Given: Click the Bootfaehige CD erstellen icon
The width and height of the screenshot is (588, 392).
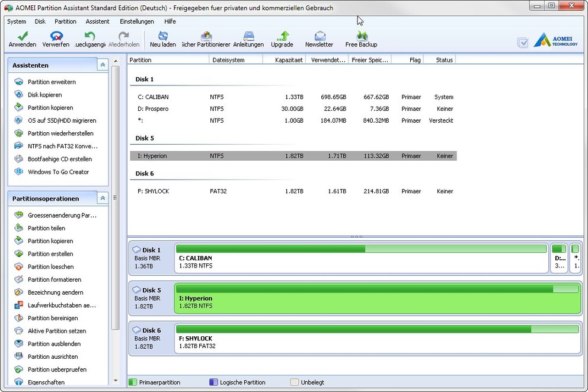Looking at the screenshot, I should [19, 159].
